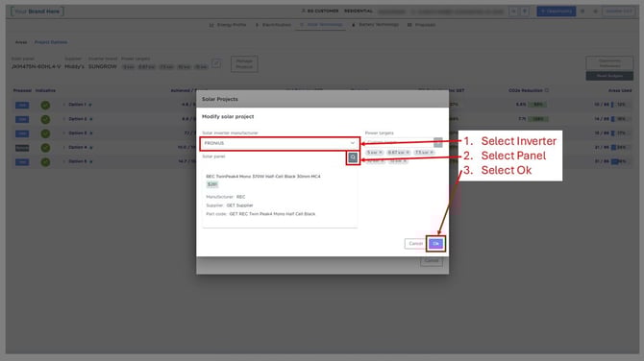
Task: Click the add power target button beside input
Action: (437, 142)
